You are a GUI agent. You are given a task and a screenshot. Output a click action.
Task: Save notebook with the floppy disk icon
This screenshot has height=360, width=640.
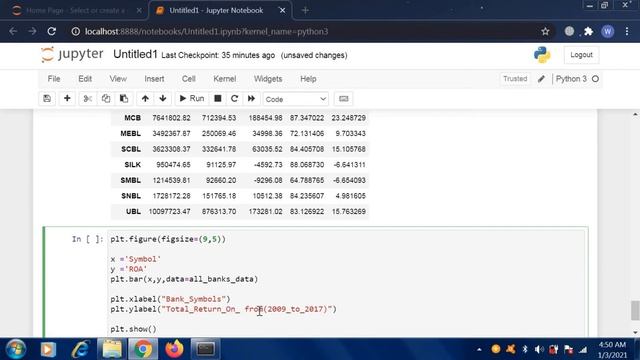point(47,99)
